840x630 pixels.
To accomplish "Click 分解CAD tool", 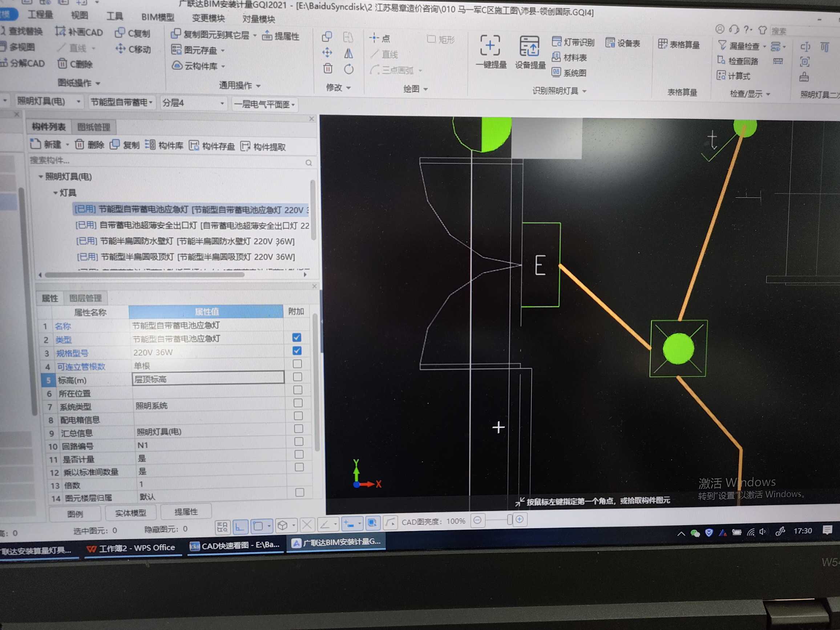I will 23,63.
